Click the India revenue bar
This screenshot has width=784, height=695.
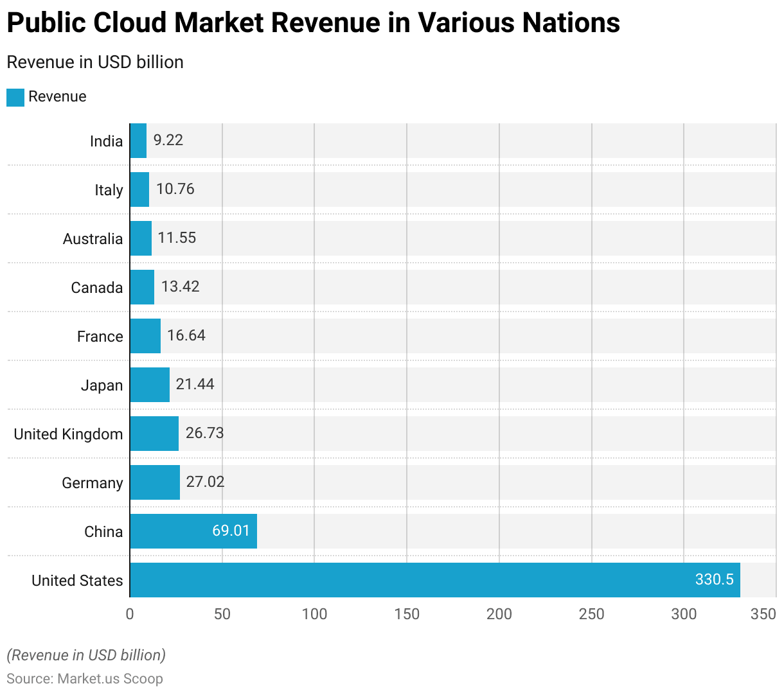pos(138,141)
